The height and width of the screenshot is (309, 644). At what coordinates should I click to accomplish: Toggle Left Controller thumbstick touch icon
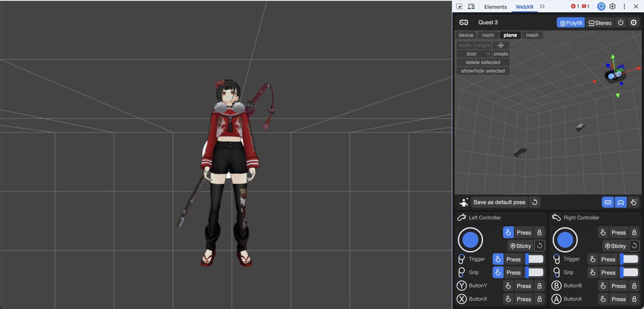coord(508,232)
